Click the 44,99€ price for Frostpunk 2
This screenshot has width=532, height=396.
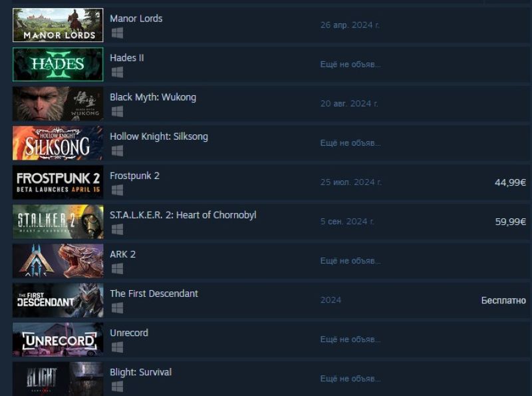coord(510,183)
